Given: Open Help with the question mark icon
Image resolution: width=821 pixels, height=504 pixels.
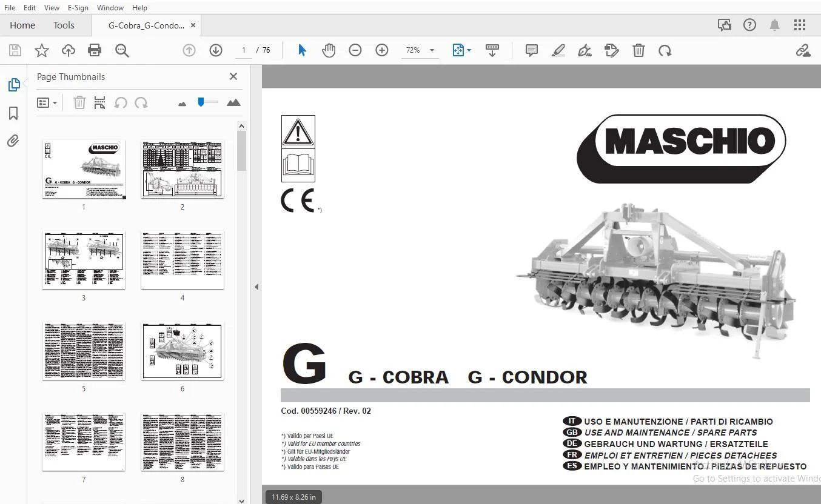Looking at the screenshot, I should [750, 25].
